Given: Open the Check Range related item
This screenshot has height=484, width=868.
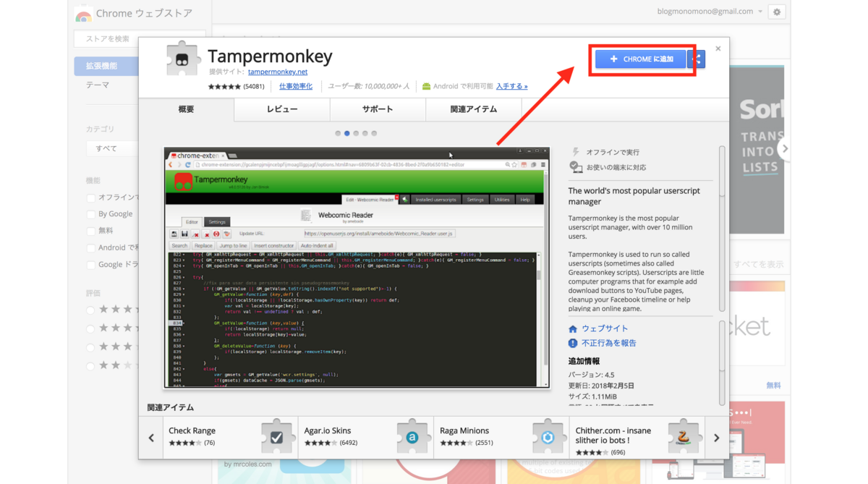Looking at the screenshot, I should pyautogui.click(x=230, y=437).
